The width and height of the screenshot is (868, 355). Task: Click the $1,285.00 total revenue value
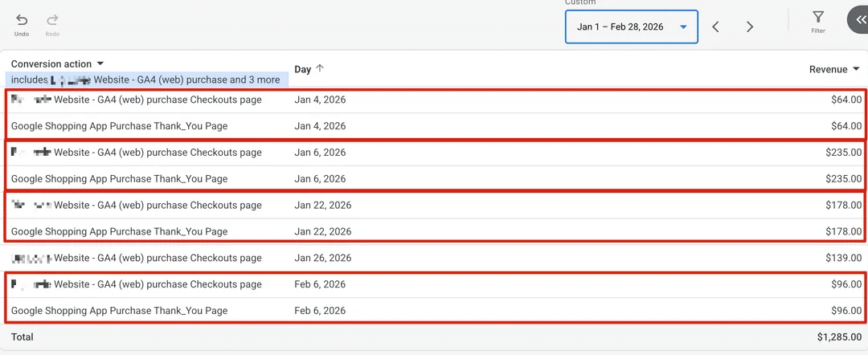(839, 337)
